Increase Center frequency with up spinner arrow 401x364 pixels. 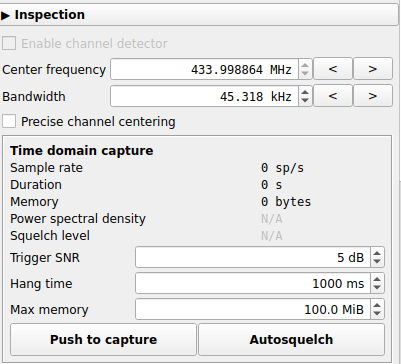pyautogui.click(x=305, y=65)
